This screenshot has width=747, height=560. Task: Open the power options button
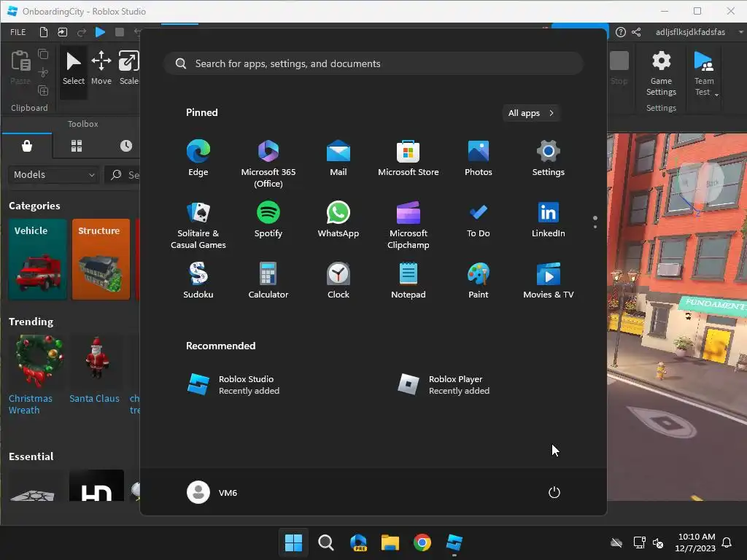coord(554,492)
